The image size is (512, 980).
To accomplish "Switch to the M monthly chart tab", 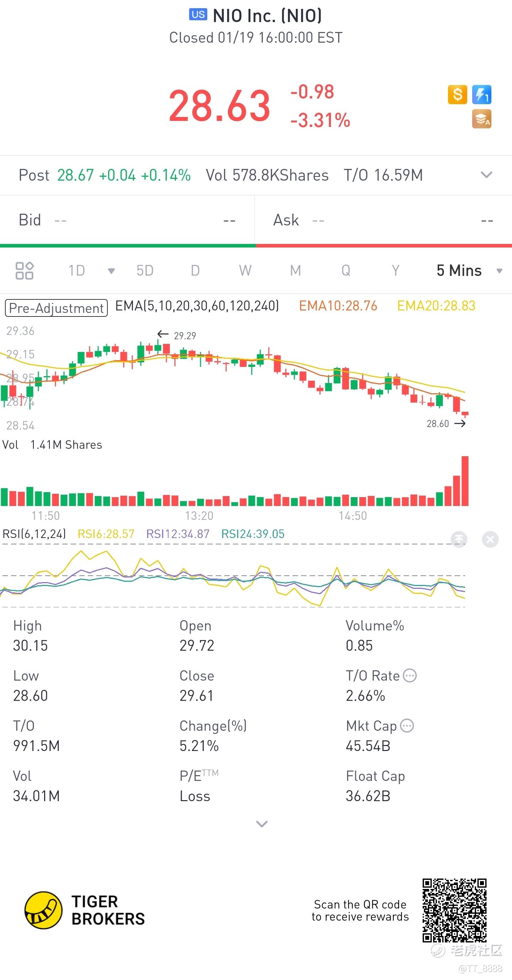I will click(295, 271).
